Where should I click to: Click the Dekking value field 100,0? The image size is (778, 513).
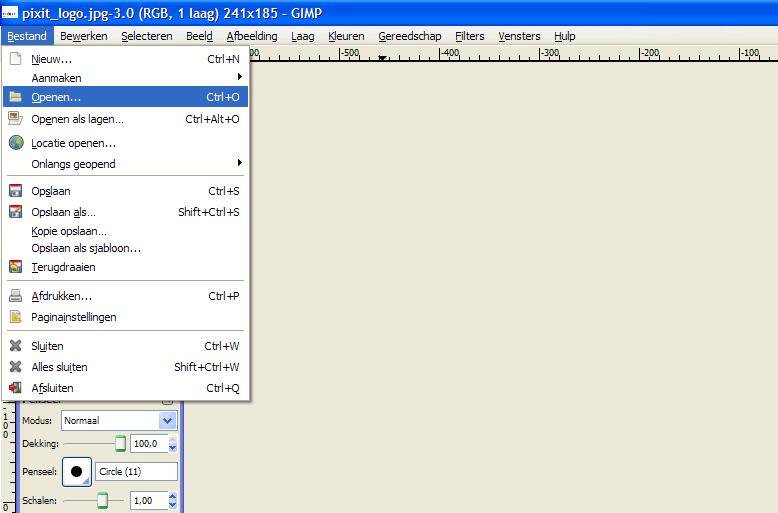pyautogui.click(x=149, y=444)
